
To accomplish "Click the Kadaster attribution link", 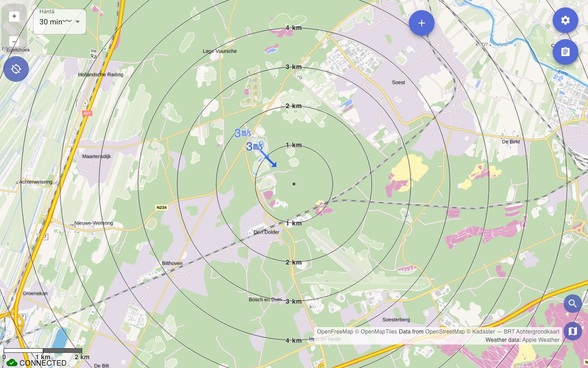I will (x=484, y=332).
